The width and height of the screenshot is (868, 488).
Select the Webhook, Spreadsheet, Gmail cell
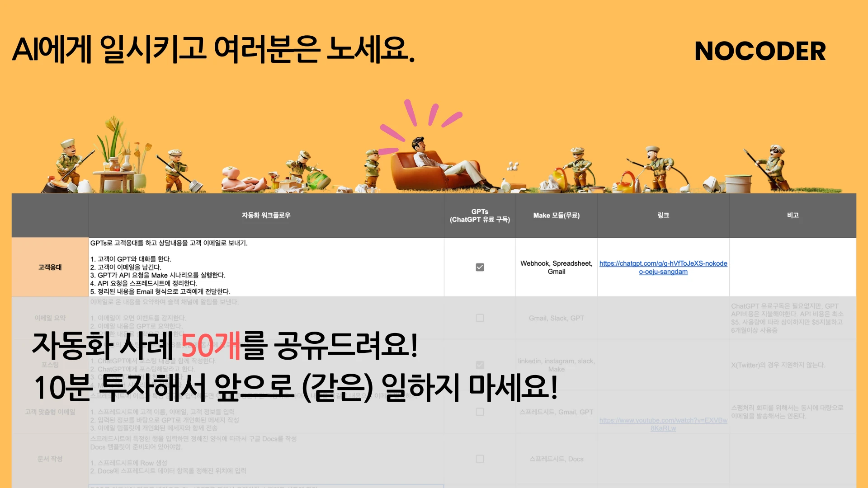pos(556,267)
